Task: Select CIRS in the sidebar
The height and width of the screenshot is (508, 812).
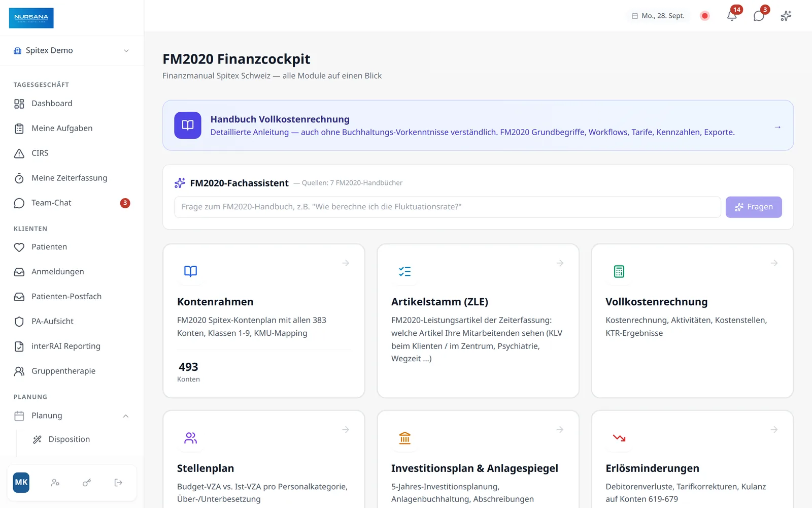Action: pyautogui.click(x=72, y=153)
